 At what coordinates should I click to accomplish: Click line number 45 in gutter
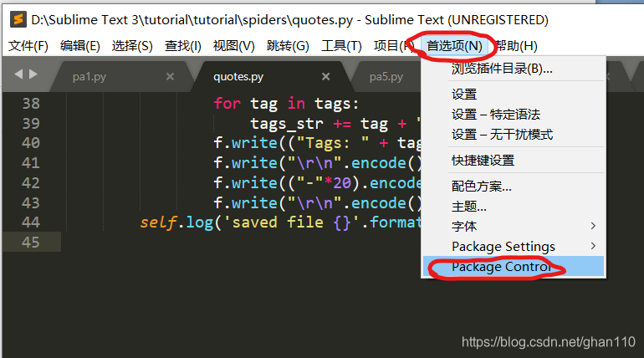[x=31, y=243]
